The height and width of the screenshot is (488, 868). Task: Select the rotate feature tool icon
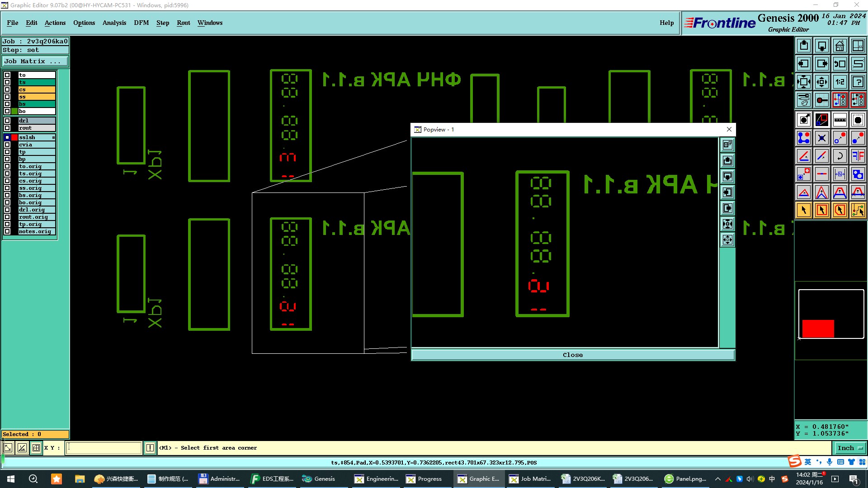[840, 156]
